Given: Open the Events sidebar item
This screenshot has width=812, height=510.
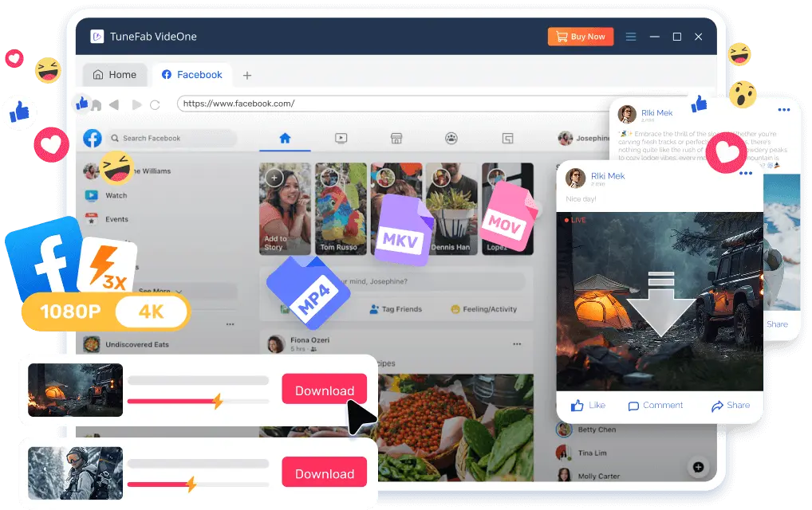Looking at the screenshot, I should tap(107, 219).
